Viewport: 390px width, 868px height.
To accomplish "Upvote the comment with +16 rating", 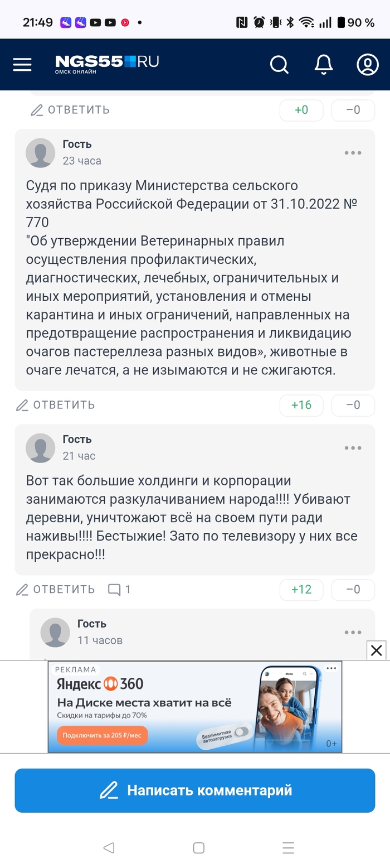I will tap(301, 405).
